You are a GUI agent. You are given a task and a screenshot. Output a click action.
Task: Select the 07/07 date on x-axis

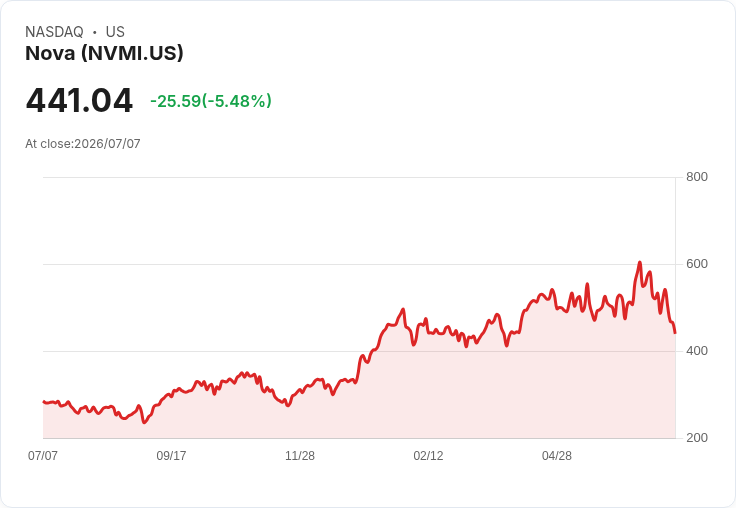43,455
